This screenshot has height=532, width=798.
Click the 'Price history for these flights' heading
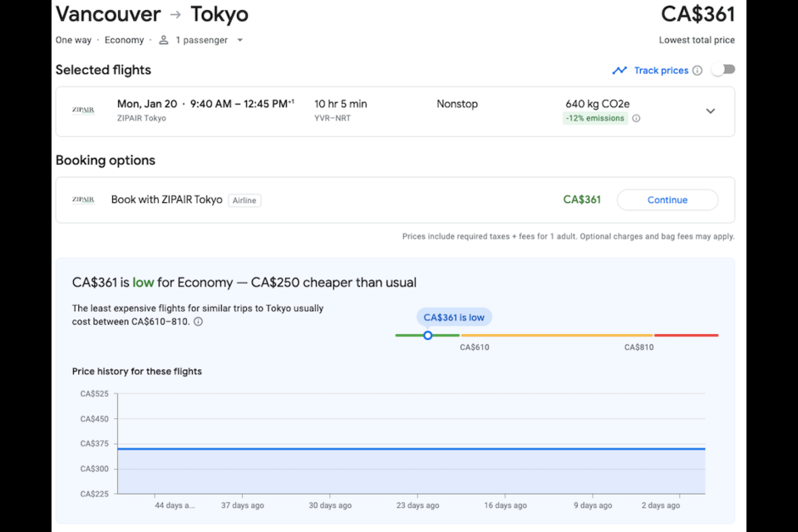pyautogui.click(x=137, y=372)
